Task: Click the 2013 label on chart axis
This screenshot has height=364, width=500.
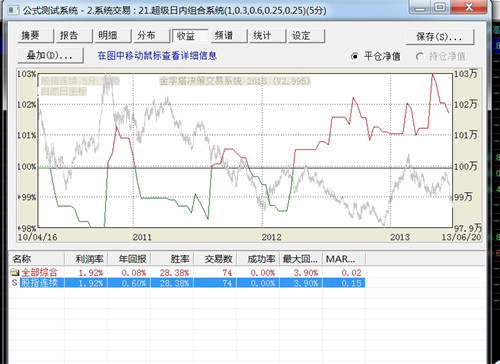Action: point(400,237)
